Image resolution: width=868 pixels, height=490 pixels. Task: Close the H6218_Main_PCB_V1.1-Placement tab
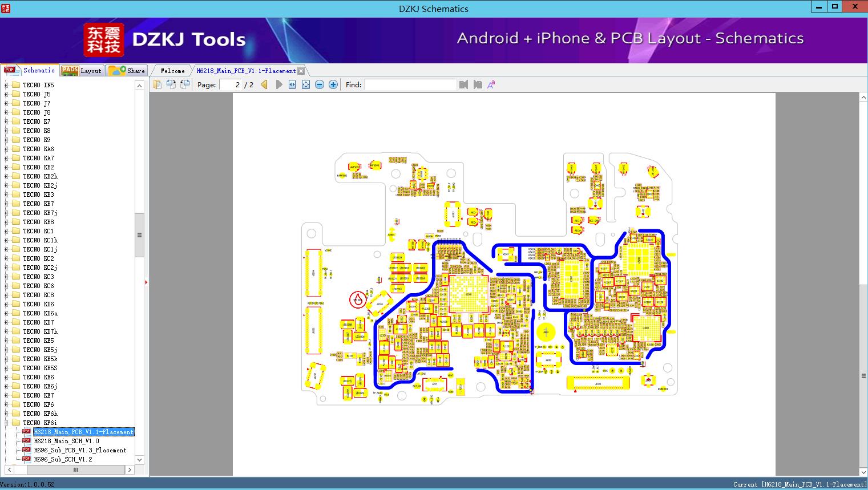(x=301, y=71)
